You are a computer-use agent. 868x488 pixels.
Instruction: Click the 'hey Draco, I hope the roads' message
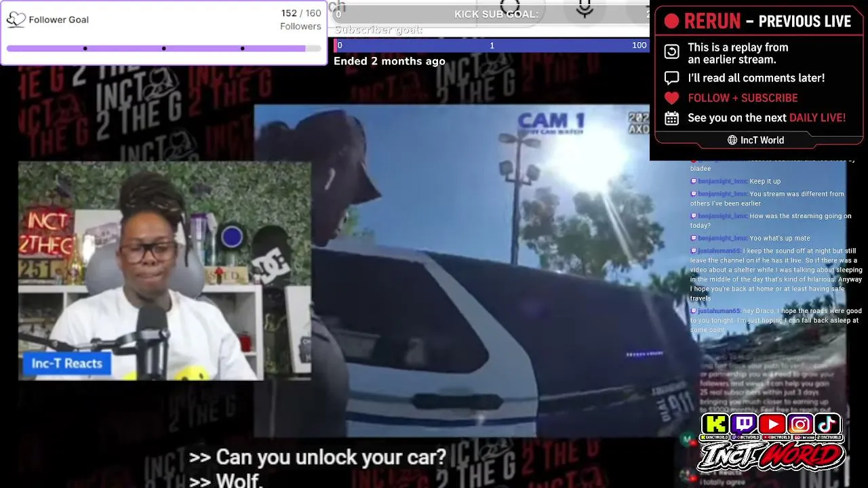[776, 321]
